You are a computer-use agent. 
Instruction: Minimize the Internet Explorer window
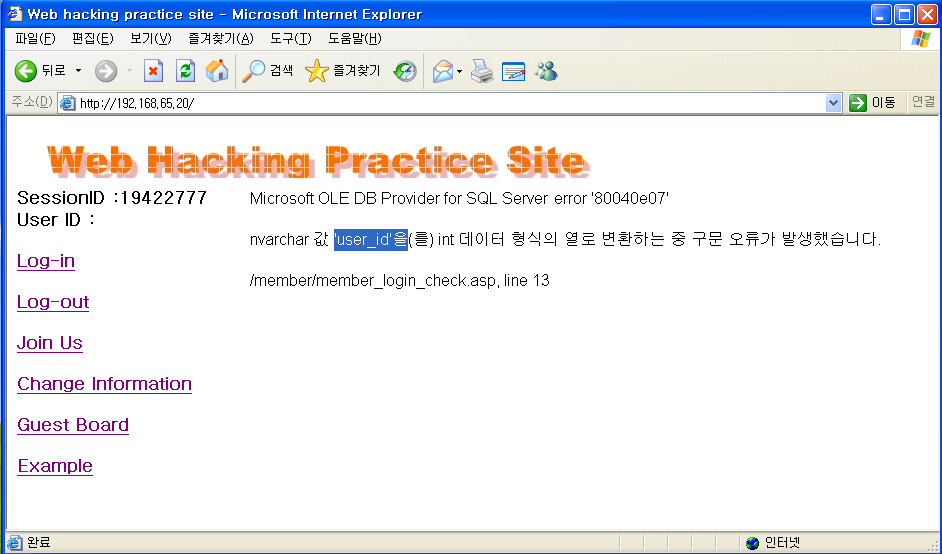(x=881, y=14)
